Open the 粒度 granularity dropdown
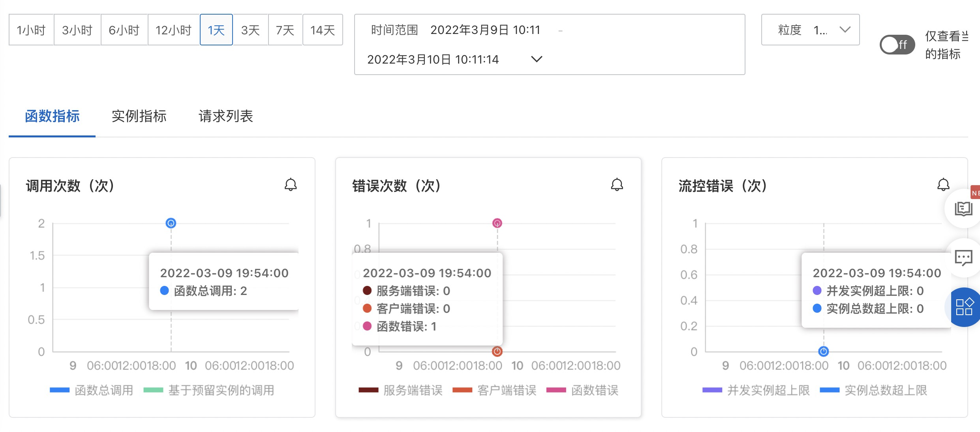Screen dimensions: 980x432 point(810,30)
